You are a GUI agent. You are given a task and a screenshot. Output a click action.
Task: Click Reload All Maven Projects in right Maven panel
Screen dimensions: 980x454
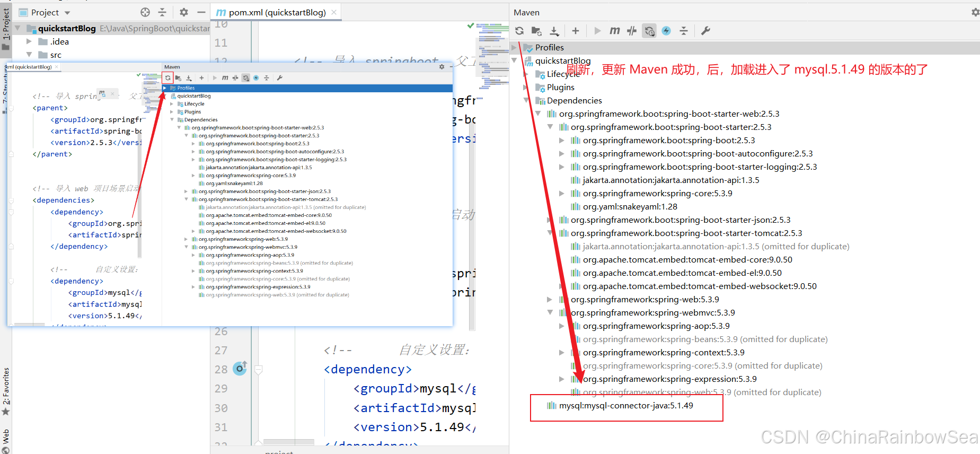(x=519, y=31)
